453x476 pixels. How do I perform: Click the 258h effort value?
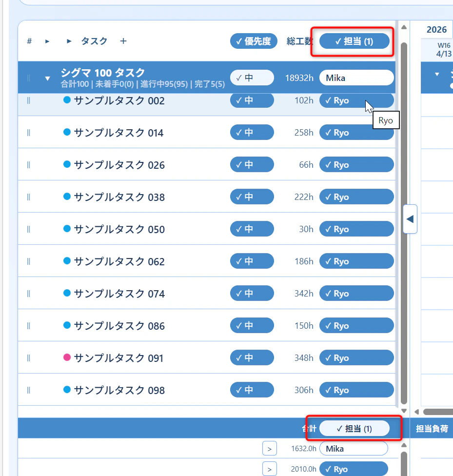click(304, 133)
